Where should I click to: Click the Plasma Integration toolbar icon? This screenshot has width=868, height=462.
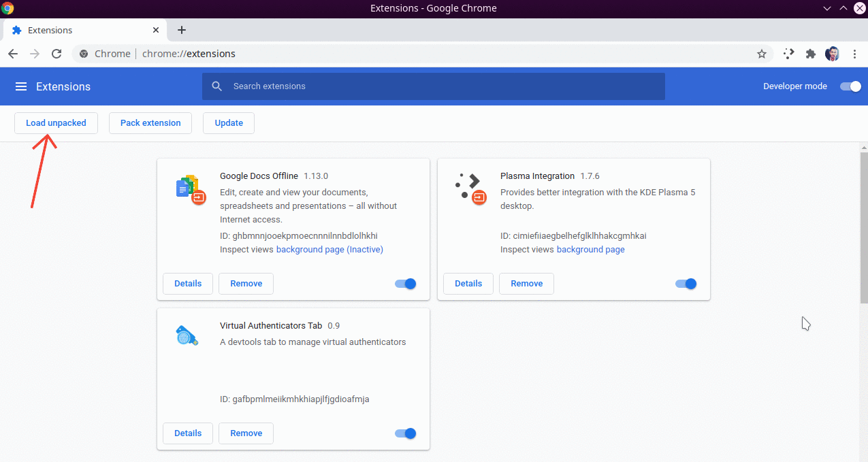point(788,54)
